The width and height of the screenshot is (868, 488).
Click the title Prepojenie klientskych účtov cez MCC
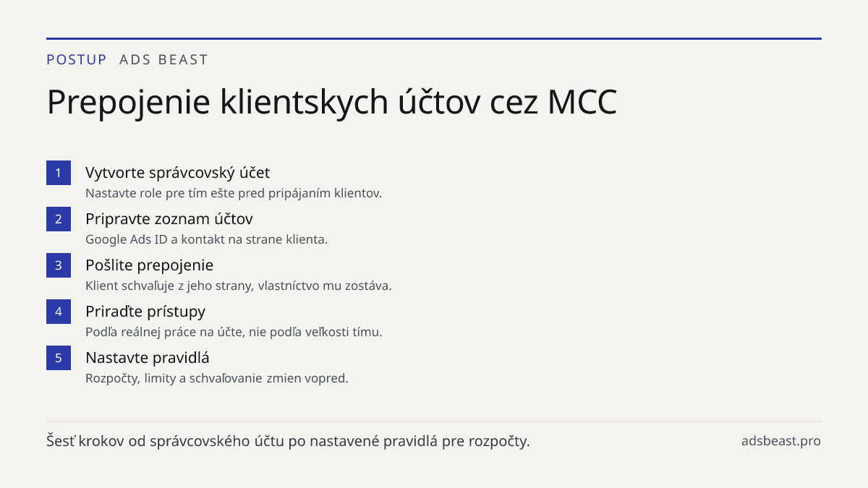[x=332, y=102]
